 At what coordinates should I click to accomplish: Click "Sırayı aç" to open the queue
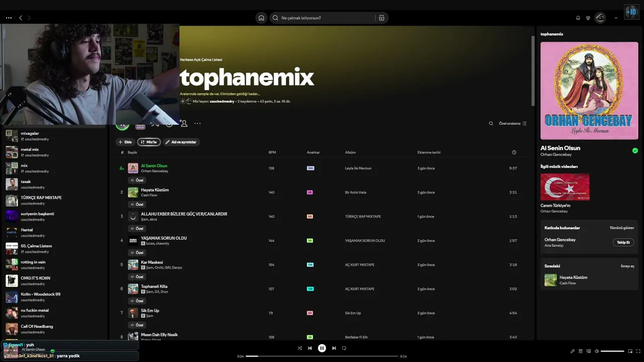(x=627, y=266)
